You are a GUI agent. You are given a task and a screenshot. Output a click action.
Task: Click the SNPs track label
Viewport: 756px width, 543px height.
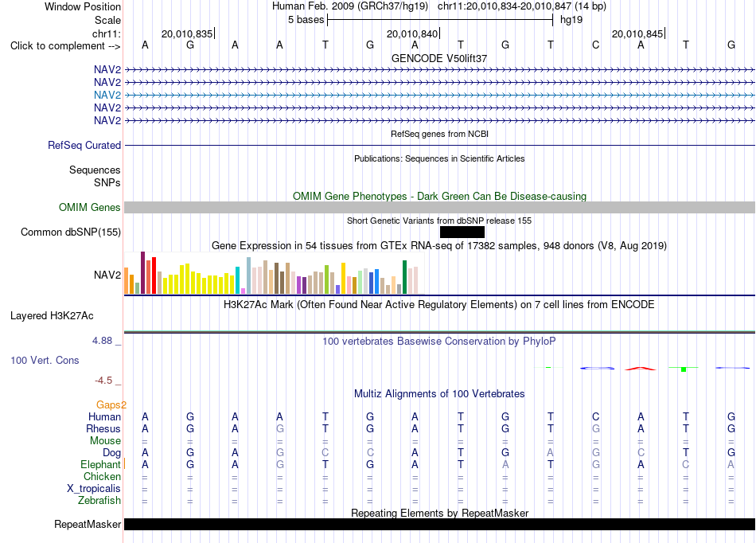pyautogui.click(x=107, y=183)
